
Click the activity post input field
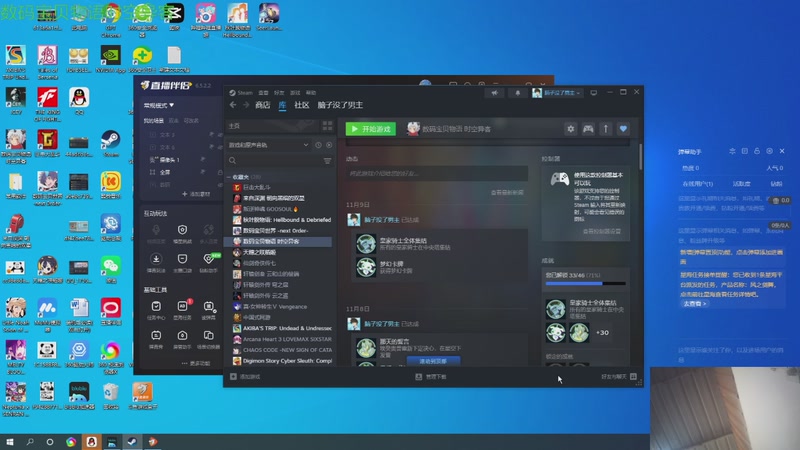pos(437,173)
